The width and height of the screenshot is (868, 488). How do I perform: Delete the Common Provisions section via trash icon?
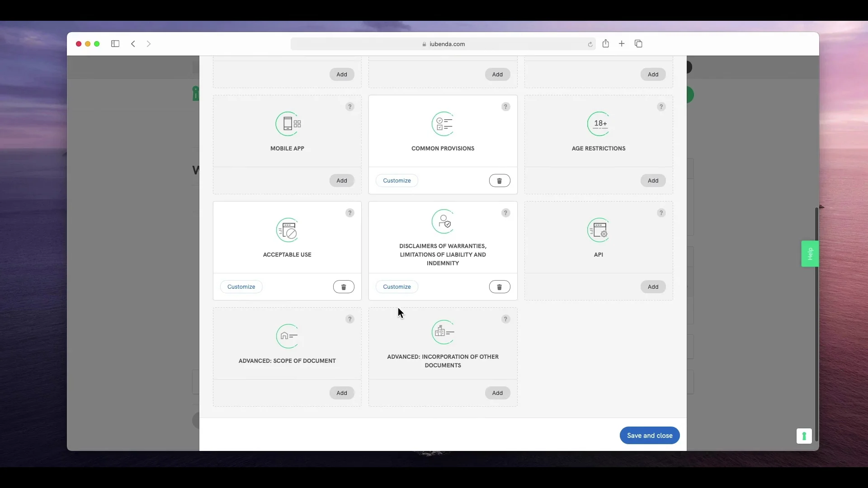click(x=500, y=181)
